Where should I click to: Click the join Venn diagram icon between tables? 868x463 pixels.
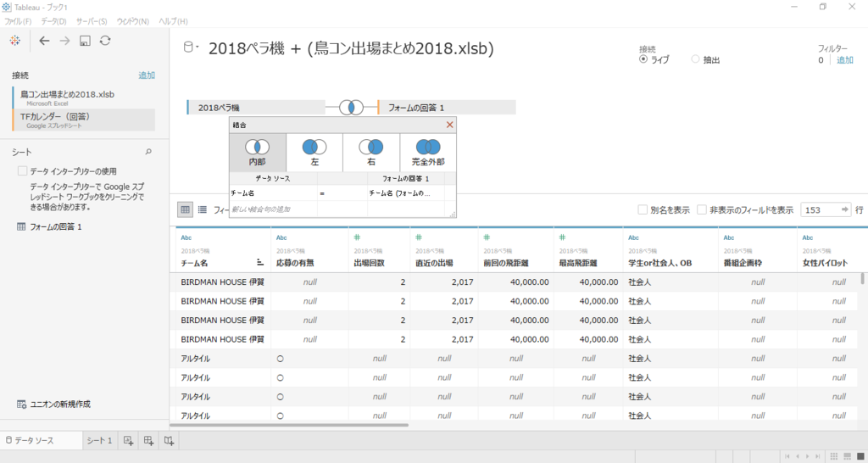(x=351, y=107)
